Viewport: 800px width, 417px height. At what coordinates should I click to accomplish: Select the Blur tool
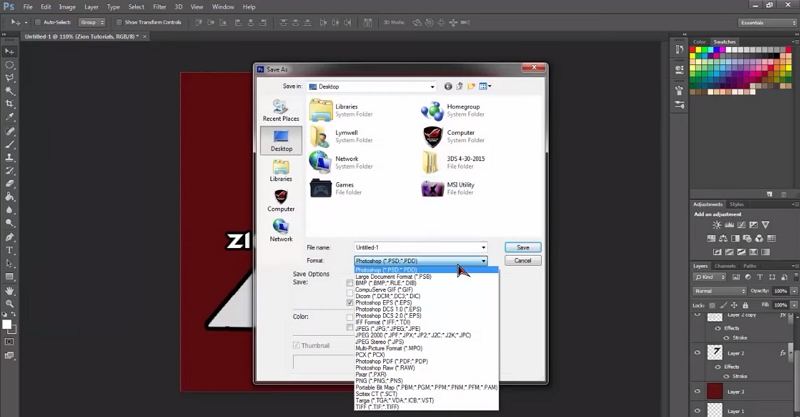pyautogui.click(x=9, y=210)
